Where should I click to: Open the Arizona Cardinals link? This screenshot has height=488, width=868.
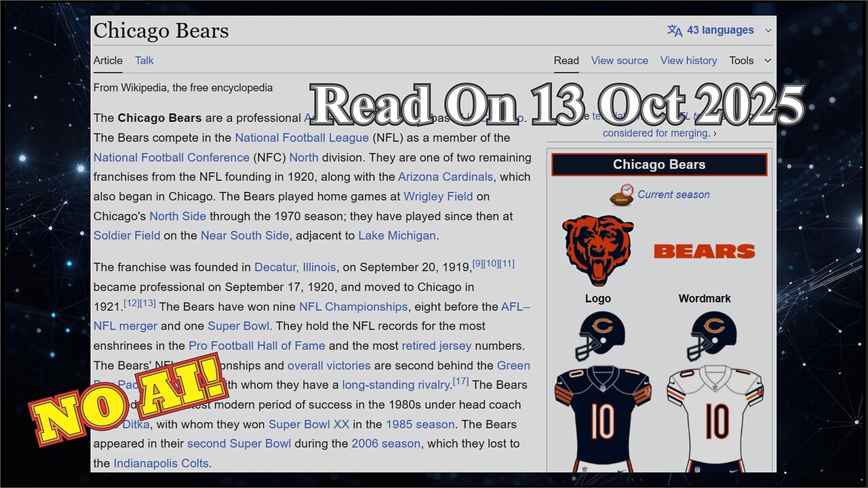tap(446, 177)
